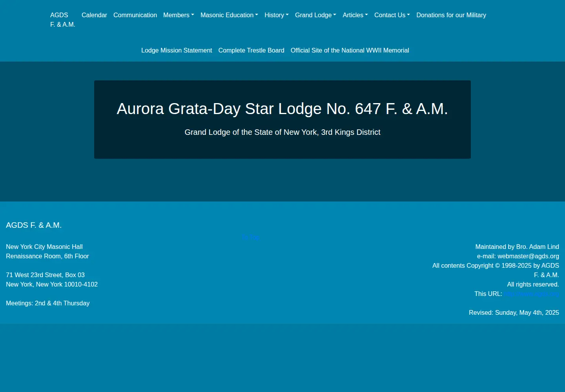Click the Revised: Sunday, May 4th, 2025 text
The image size is (565, 392).
[x=514, y=312]
